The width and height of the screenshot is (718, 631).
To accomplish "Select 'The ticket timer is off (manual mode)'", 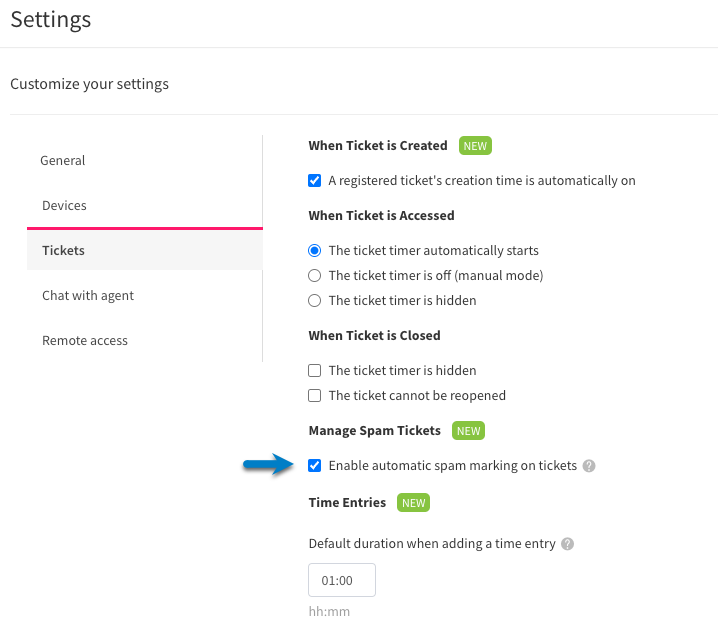I will click(x=315, y=276).
